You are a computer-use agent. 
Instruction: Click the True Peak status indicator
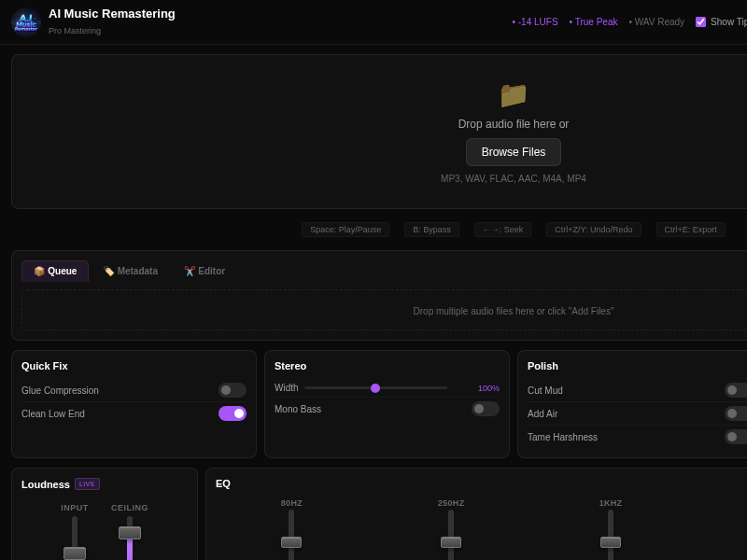click(593, 21)
